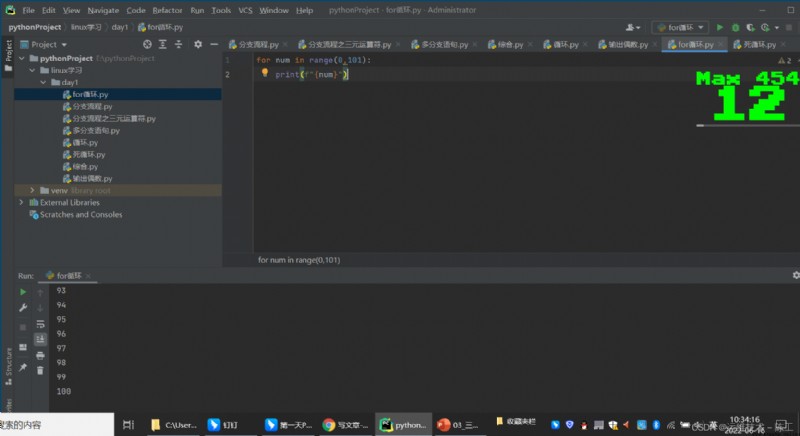This screenshot has width=800, height=436.
Task: Collapse the linux学习 folder
Action: tap(33, 70)
